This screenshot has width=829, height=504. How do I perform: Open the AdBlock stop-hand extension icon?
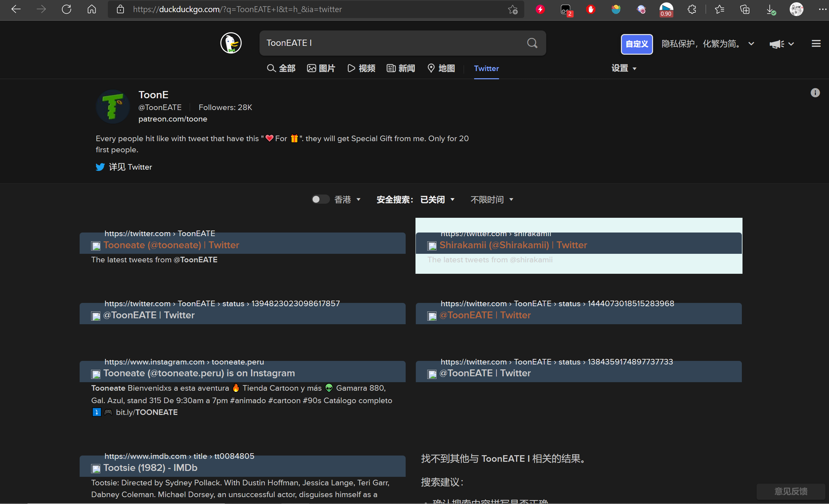tap(591, 9)
